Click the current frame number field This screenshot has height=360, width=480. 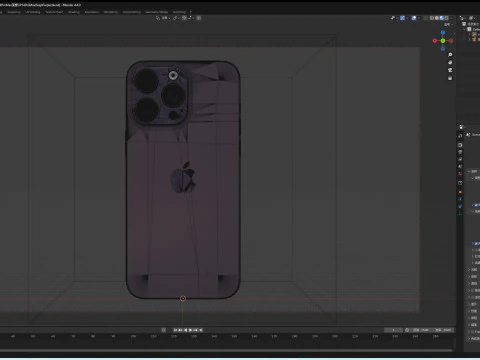[393, 330]
